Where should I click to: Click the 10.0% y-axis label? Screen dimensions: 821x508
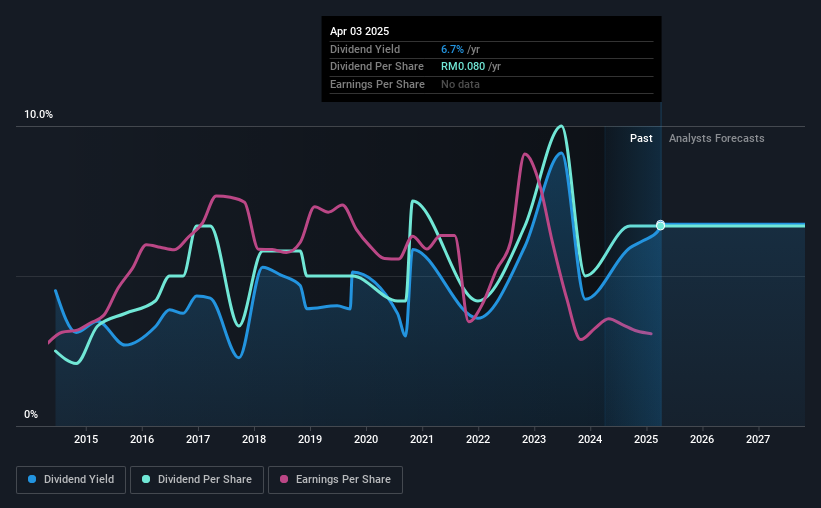(x=39, y=115)
